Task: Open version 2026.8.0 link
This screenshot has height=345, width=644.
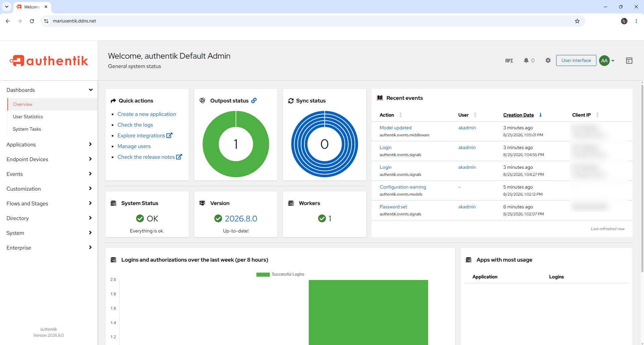Action: coord(241,218)
